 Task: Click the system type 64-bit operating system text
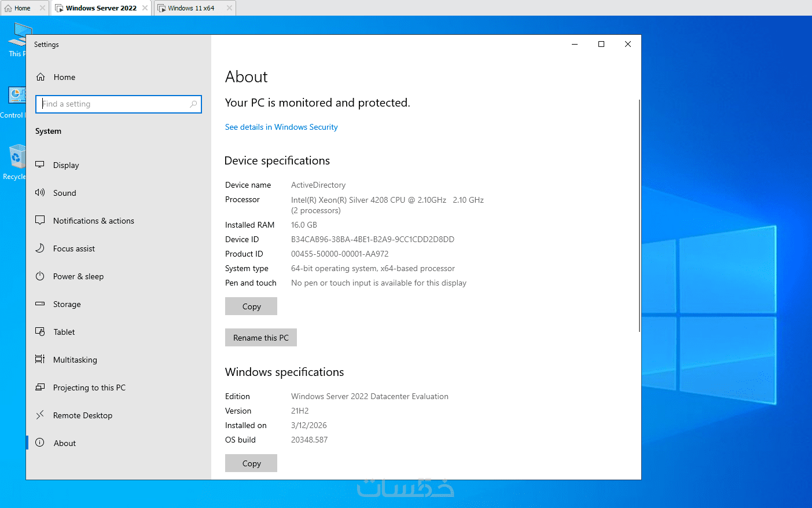tap(373, 268)
